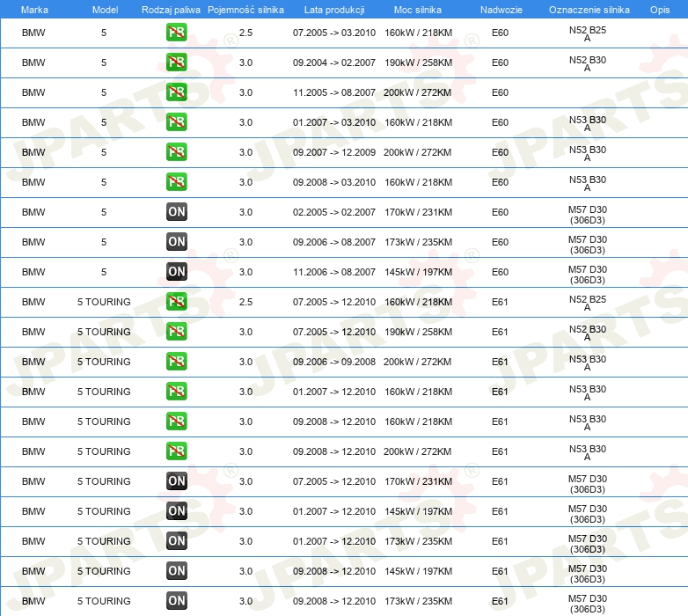Click 3.0 capacity in 09.2007 -> 12.2009 row
The height and width of the screenshot is (616, 688).
[245, 152]
